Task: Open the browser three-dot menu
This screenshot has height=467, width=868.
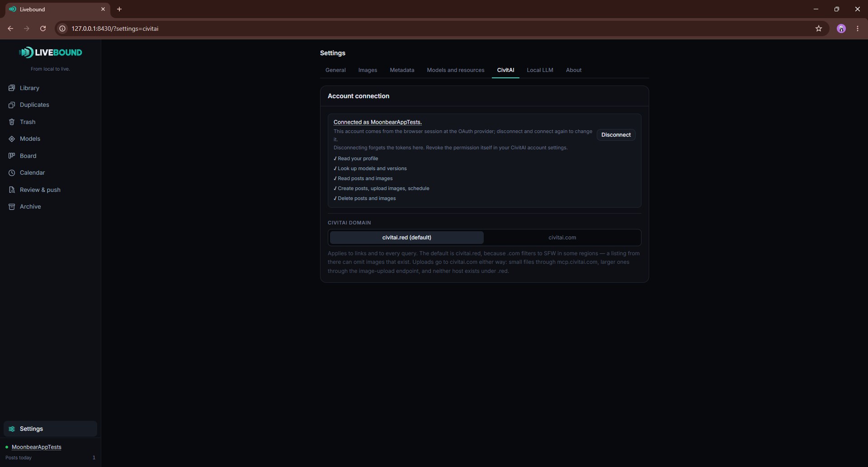Action: 858,29
